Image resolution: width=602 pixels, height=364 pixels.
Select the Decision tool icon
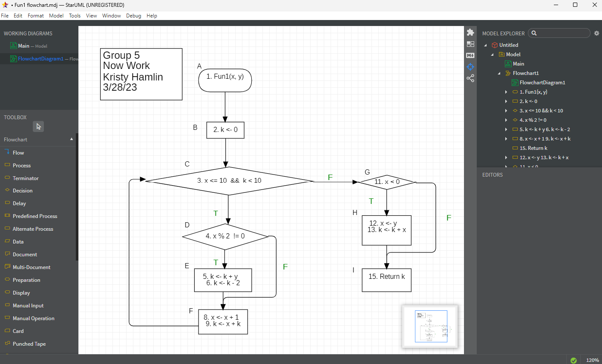click(x=7, y=190)
